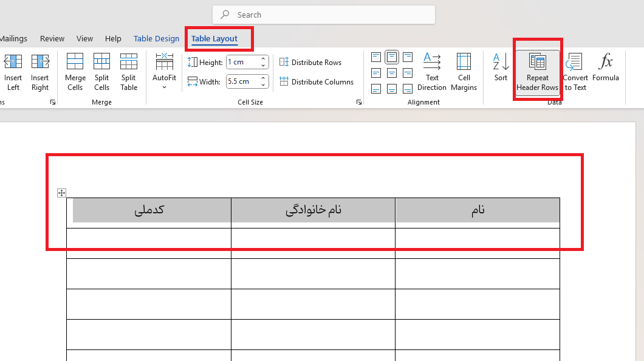This screenshot has width=644, height=361.
Task: Switch to the Table Design tab
Action: pos(156,39)
